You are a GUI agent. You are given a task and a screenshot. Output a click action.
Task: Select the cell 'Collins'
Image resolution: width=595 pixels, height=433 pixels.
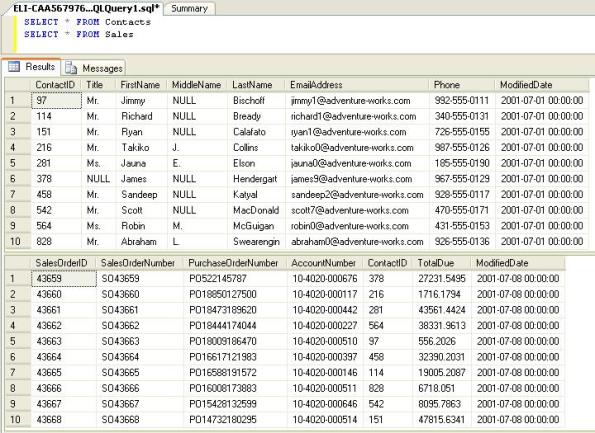point(256,148)
